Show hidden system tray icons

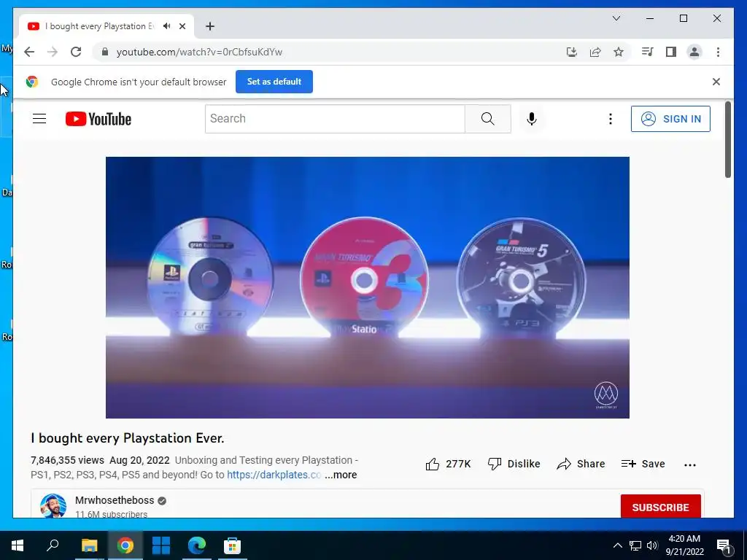click(617, 545)
